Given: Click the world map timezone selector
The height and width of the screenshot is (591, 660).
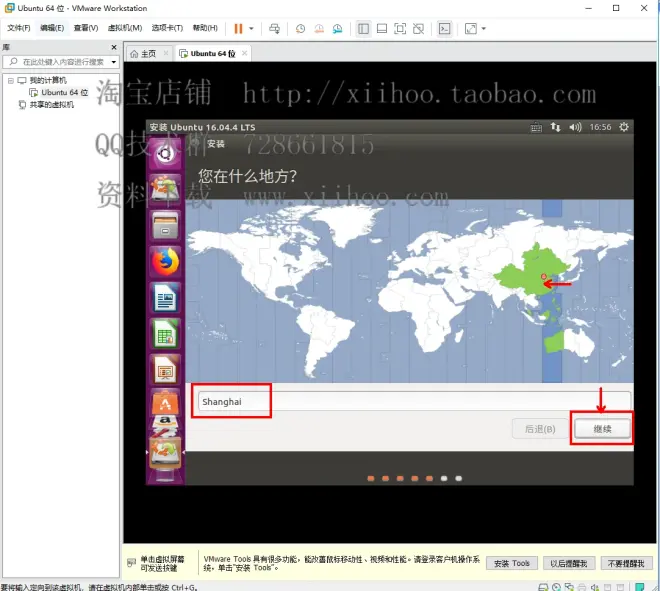Looking at the screenshot, I should pyautogui.click(x=410, y=291).
